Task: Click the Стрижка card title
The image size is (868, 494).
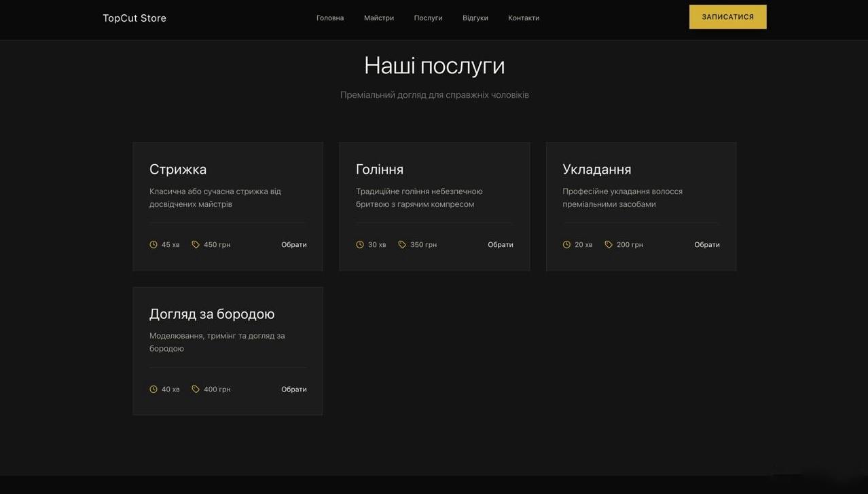Action: click(178, 169)
